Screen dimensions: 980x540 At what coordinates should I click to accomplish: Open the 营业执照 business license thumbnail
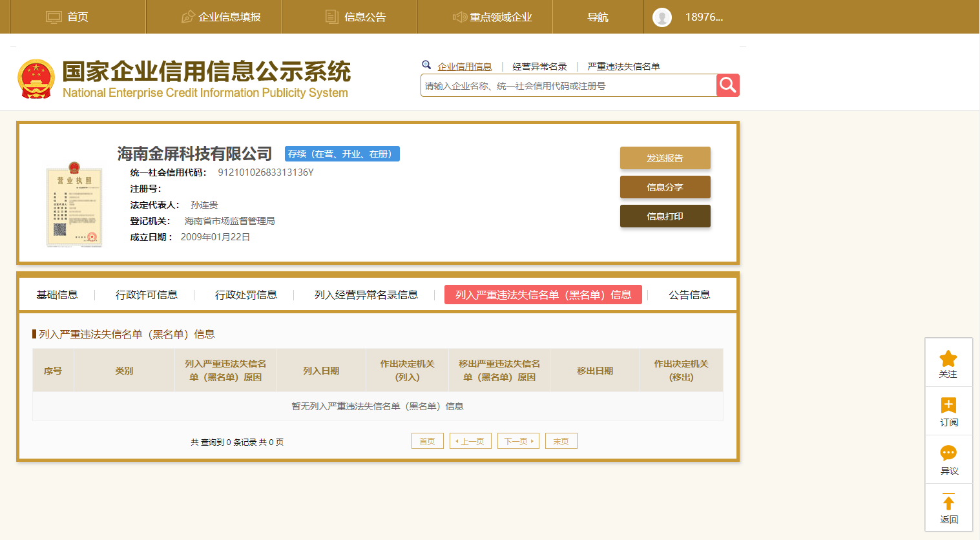pos(74,205)
